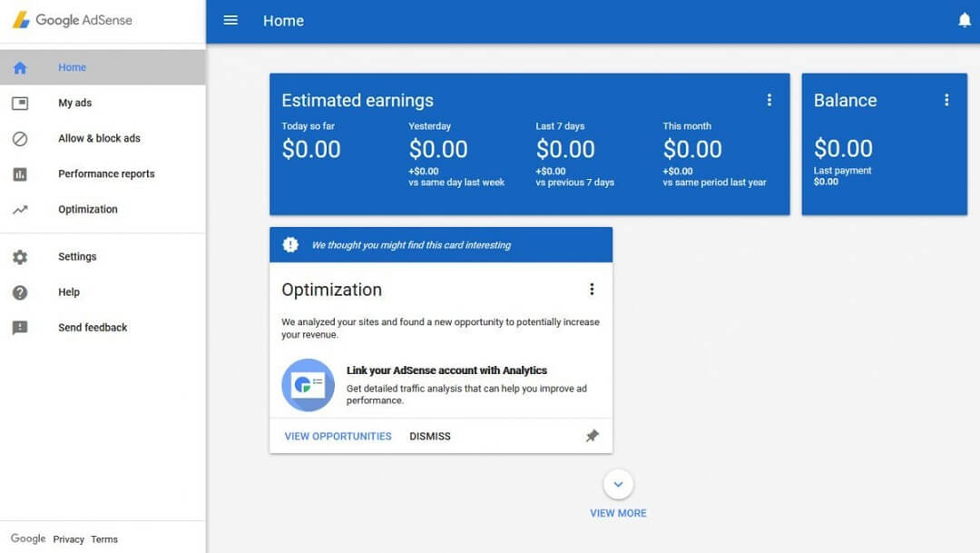Open the Terms link in footer
This screenshot has width=980, height=553.
pyautogui.click(x=104, y=539)
